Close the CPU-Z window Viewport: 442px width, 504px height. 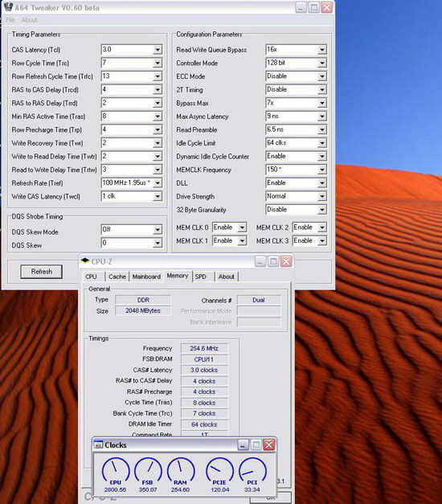(x=286, y=261)
